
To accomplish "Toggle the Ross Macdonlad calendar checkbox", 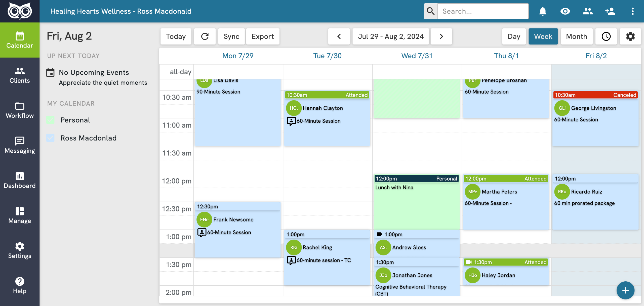I will tap(50, 138).
